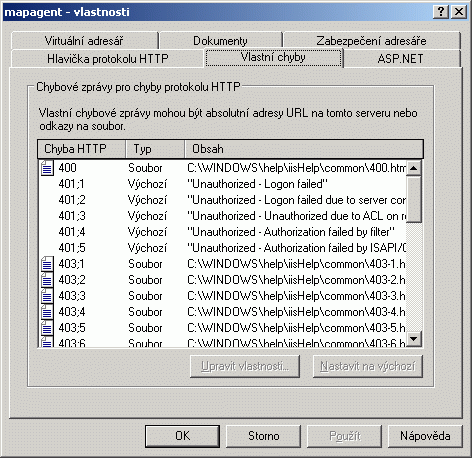Select the 401;1 Logon failed row

coord(222,184)
